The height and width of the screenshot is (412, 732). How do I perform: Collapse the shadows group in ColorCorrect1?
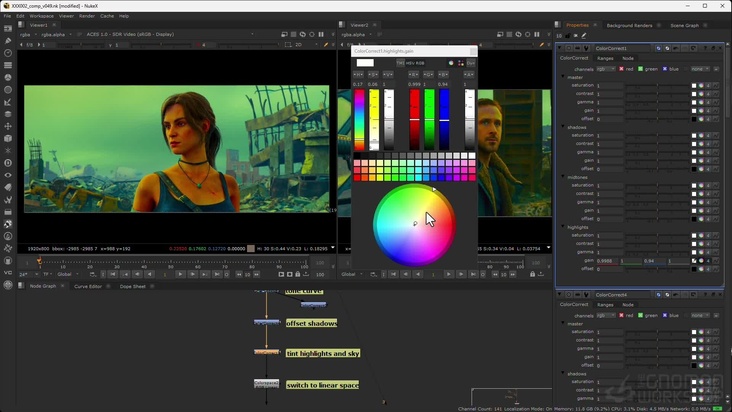point(563,127)
